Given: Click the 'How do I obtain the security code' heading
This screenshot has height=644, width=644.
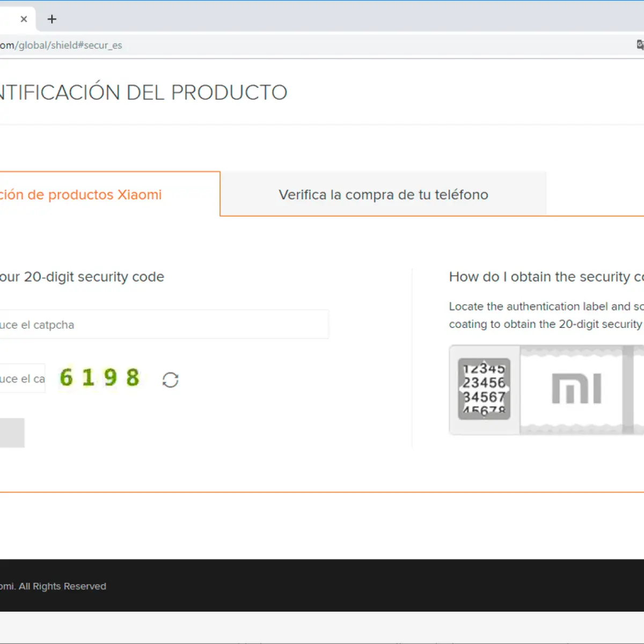Looking at the screenshot, I should (546, 277).
